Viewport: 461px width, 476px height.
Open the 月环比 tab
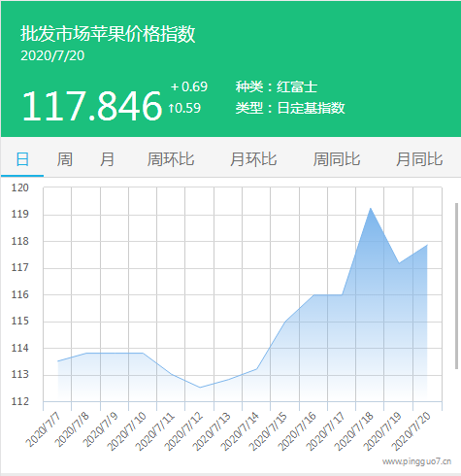pyautogui.click(x=253, y=159)
